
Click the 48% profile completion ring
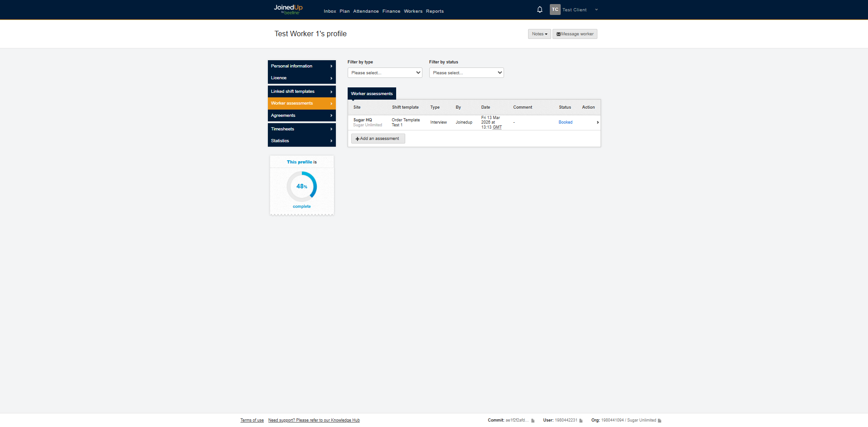click(x=301, y=186)
